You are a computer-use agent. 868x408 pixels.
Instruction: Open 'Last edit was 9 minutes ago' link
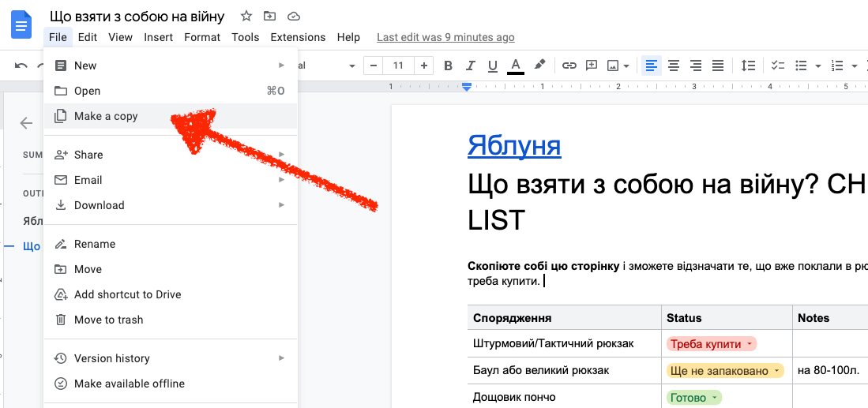point(445,37)
